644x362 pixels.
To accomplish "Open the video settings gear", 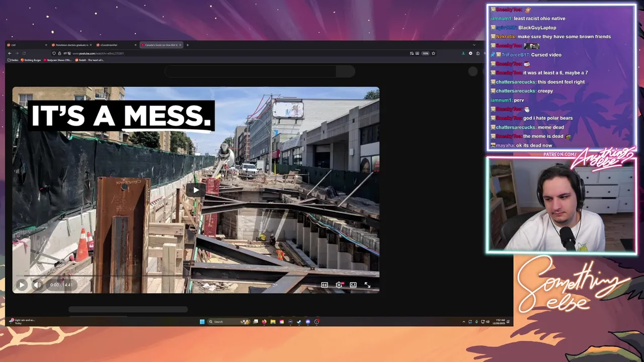I will point(339,285).
